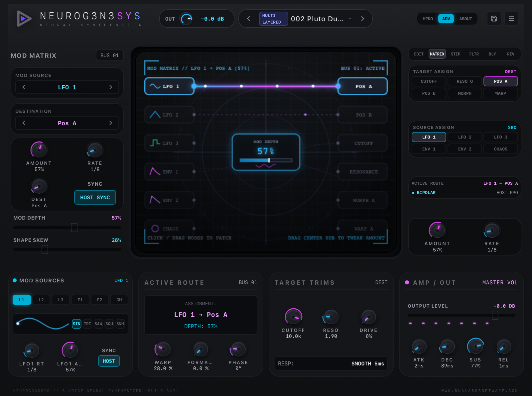This screenshot has width=532, height=396.
Task: Switch to the L2 mod source tab
Action: [41, 300]
